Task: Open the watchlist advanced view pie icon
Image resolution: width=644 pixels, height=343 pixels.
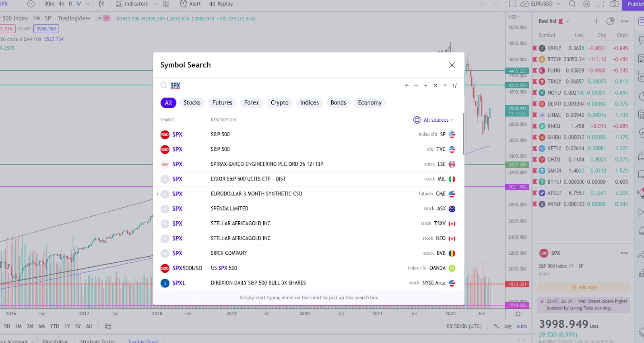Action: tap(610, 21)
